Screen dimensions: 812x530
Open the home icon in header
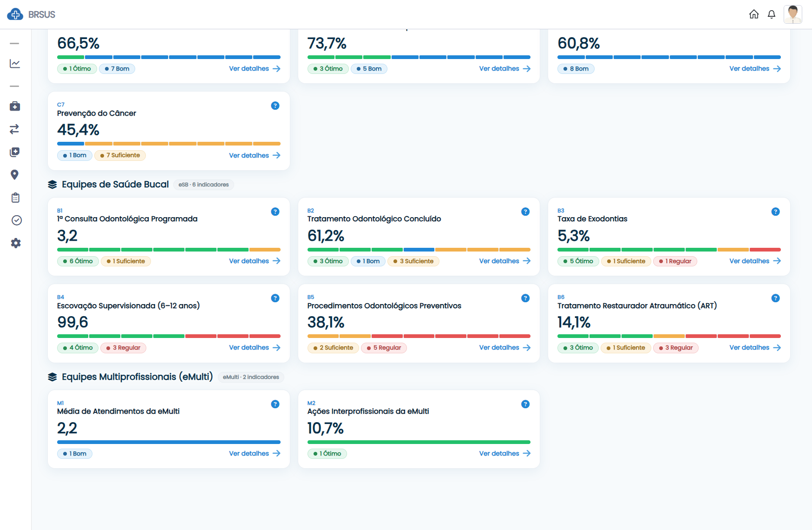(x=754, y=14)
